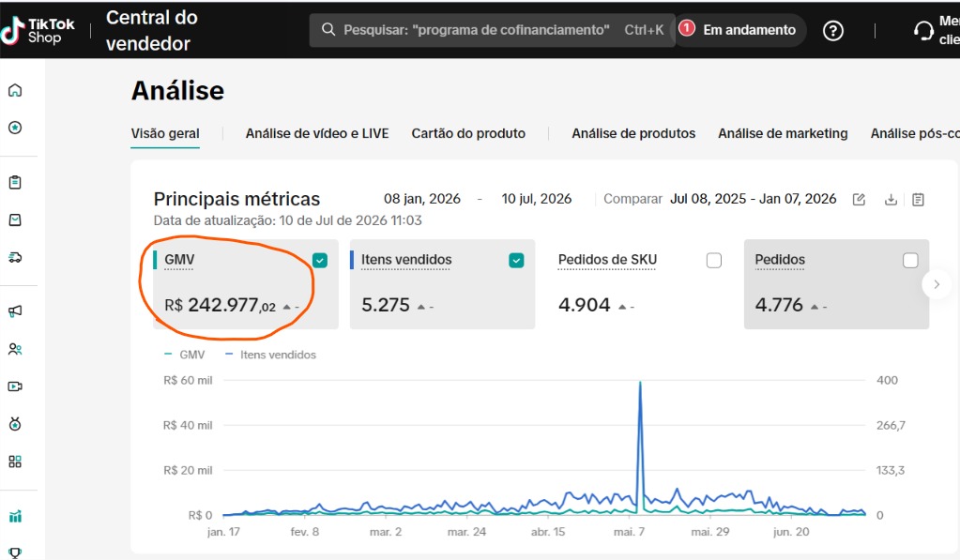
Task: Show next metrics with right chevron
Action: (937, 284)
